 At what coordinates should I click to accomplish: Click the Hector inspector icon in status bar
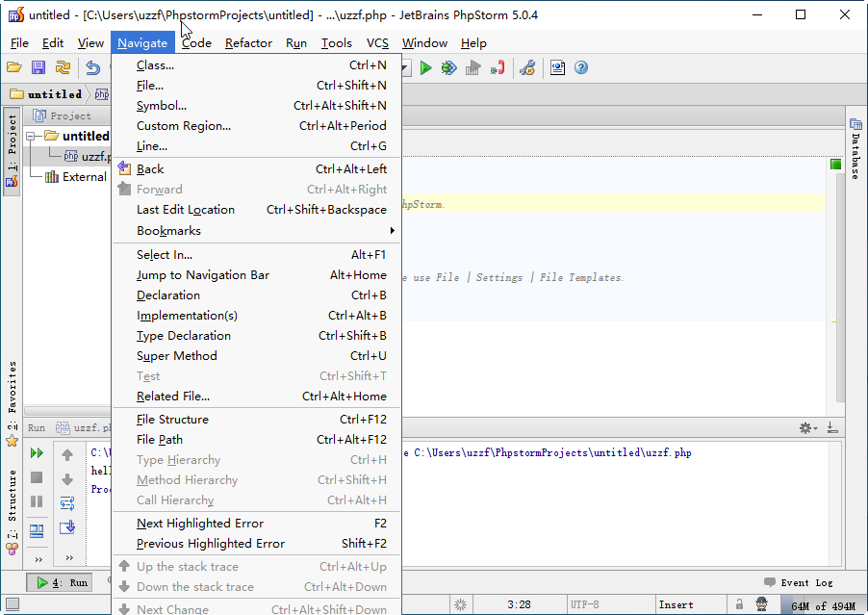point(762,604)
